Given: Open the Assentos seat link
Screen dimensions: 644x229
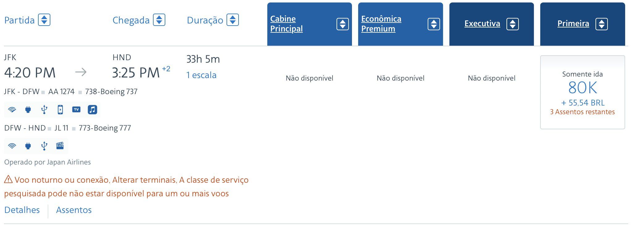Looking at the screenshot, I should (74, 210).
